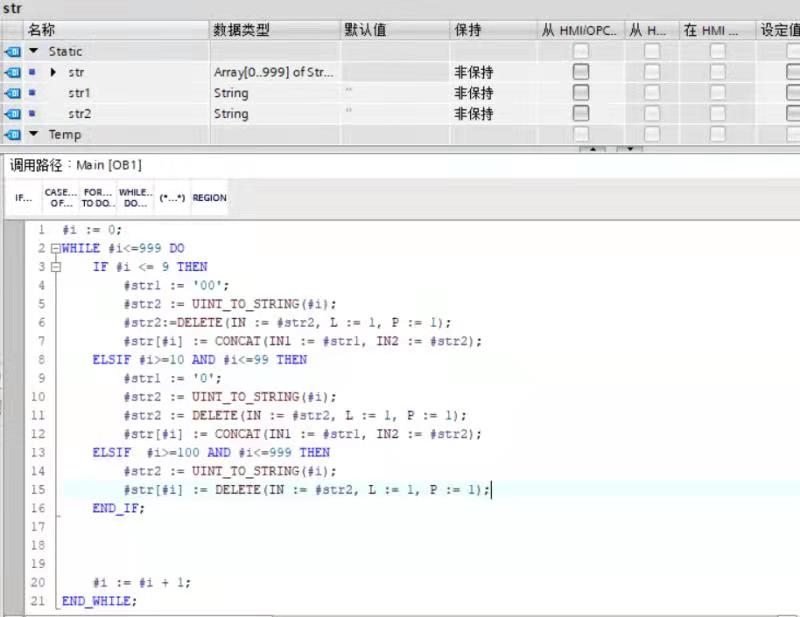Insert comment block (*...*) template

pos(171,198)
